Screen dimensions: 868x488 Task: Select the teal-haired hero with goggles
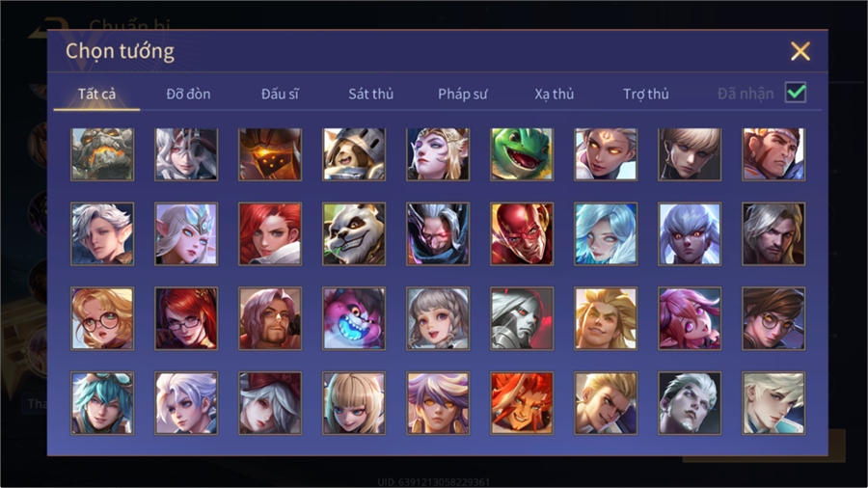(102, 403)
